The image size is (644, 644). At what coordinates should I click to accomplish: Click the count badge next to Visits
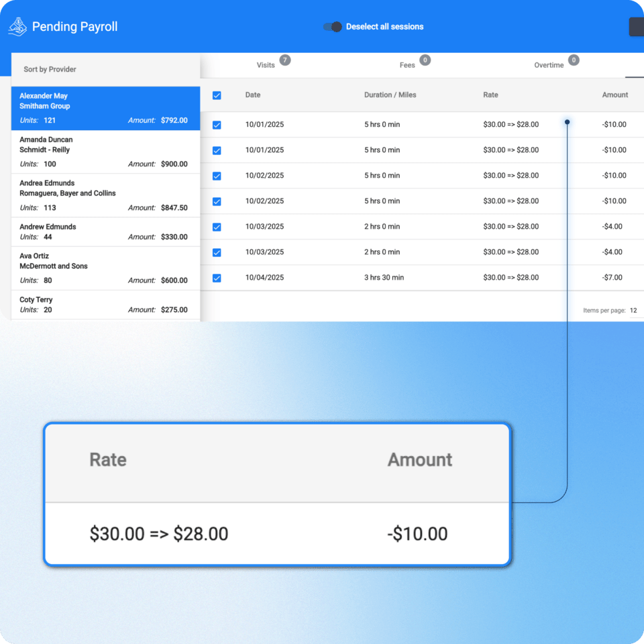coord(284,60)
